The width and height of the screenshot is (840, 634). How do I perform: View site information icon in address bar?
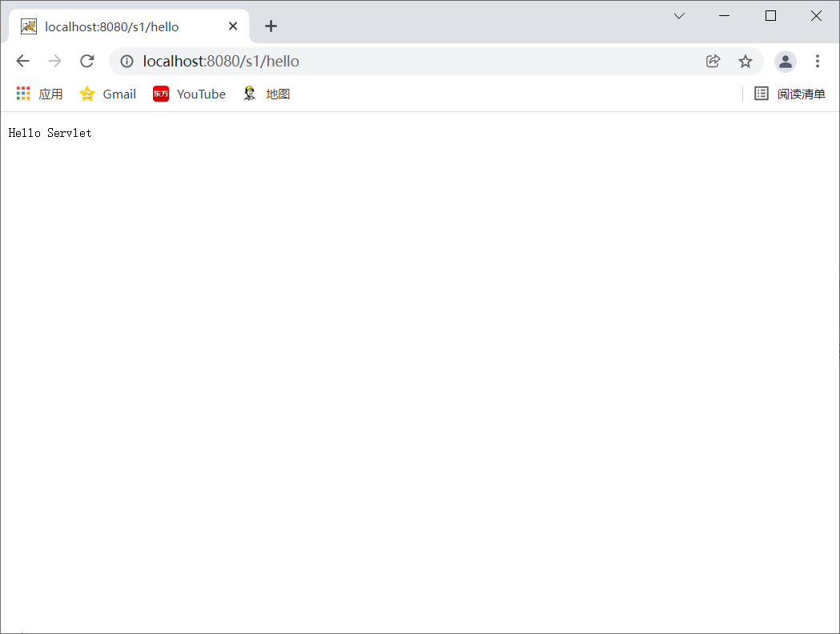127,61
